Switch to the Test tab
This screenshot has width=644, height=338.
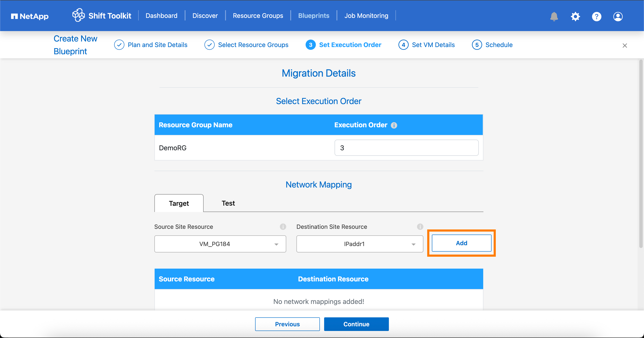coord(228,203)
